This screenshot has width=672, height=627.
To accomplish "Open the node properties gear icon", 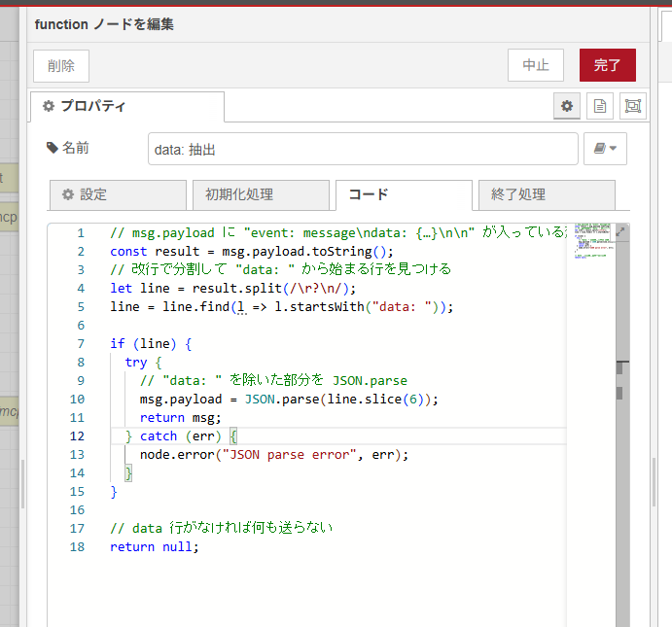I will coord(567,106).
